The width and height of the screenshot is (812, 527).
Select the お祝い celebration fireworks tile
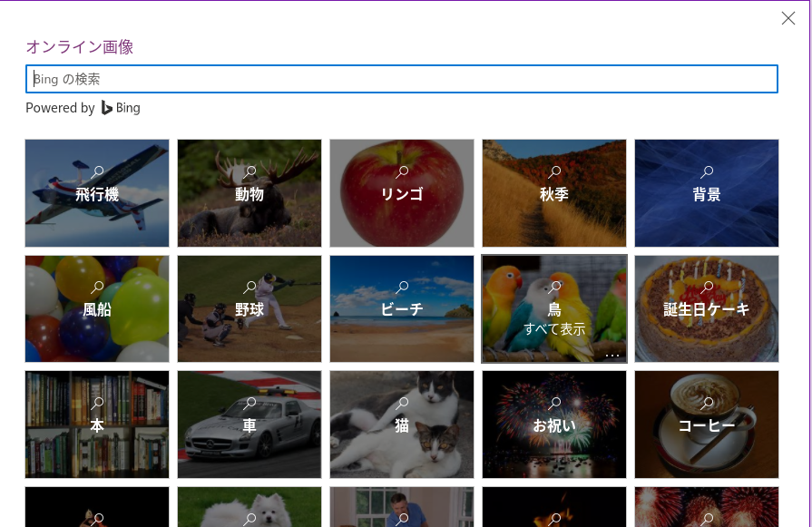click(x=554, y=425)
